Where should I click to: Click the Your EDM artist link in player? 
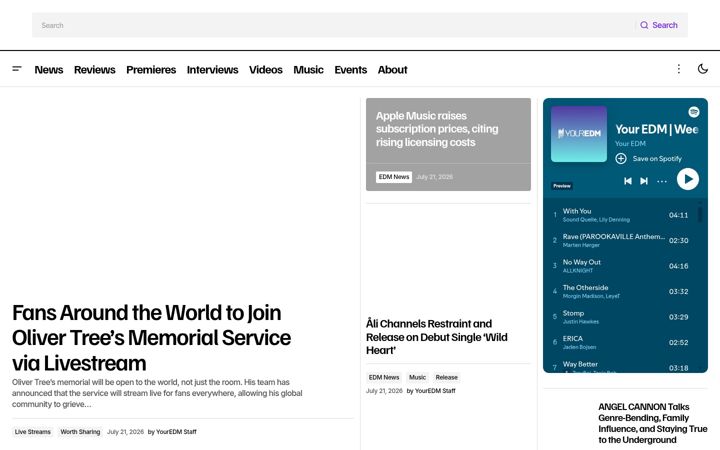(x=630, y=144)
